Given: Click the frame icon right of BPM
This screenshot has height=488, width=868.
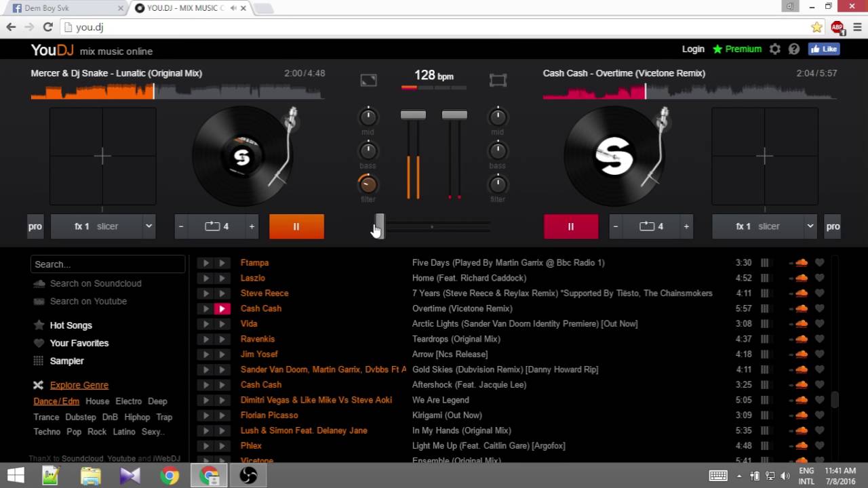Looking at the screenshot, I should tap(498, 80).
